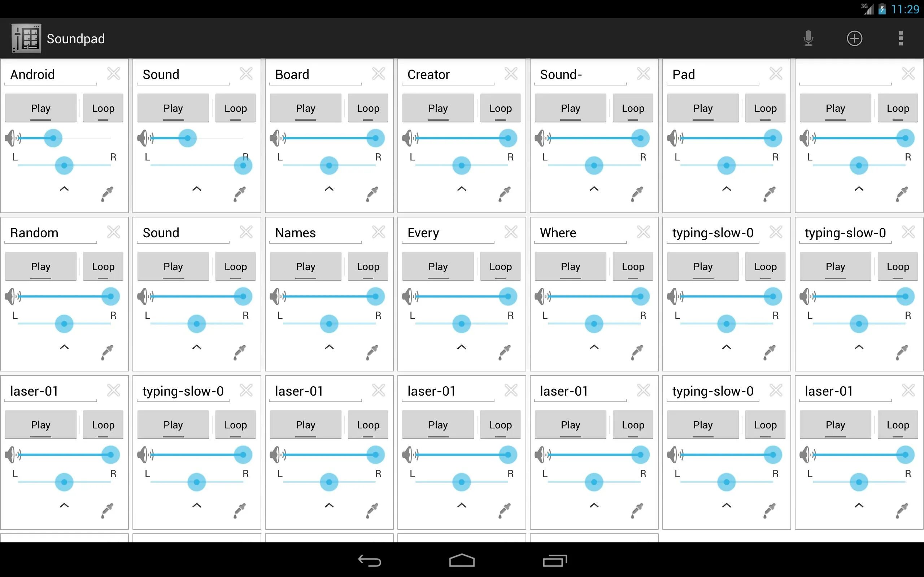Click the home navigation button in taskbar
Viewport: 924px width, 577px height.
pos(462,560)
